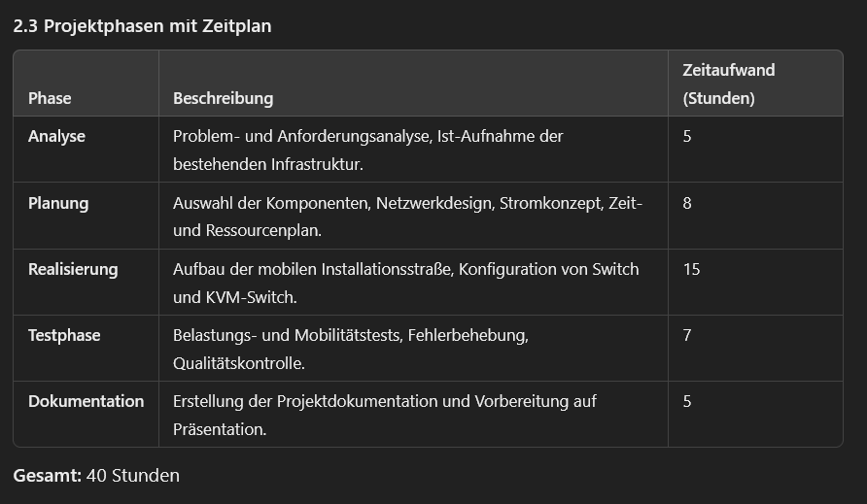The width and height of the screenshot is (867, 504).
Task: Click the description mentioning KVM-Switch
Action: (406, 283)
